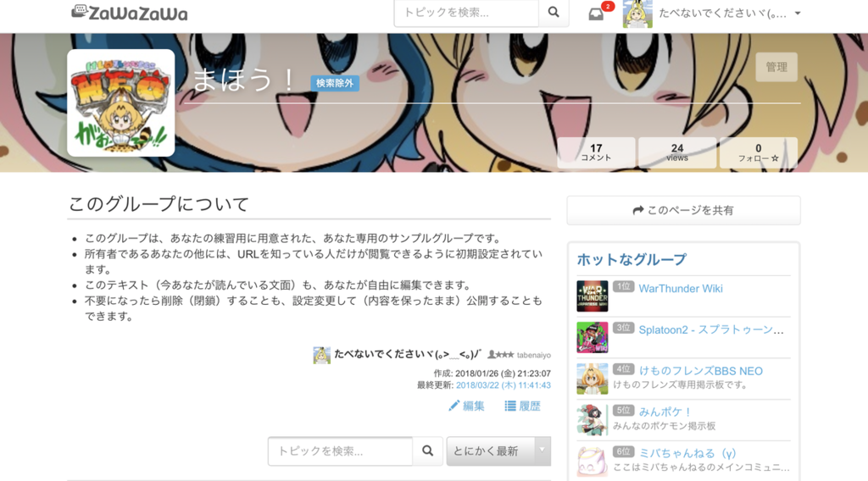Image resolution: width=868 pixels, height=481 pixels.
Task: Open the 管理 button
Action: [776, 67]
